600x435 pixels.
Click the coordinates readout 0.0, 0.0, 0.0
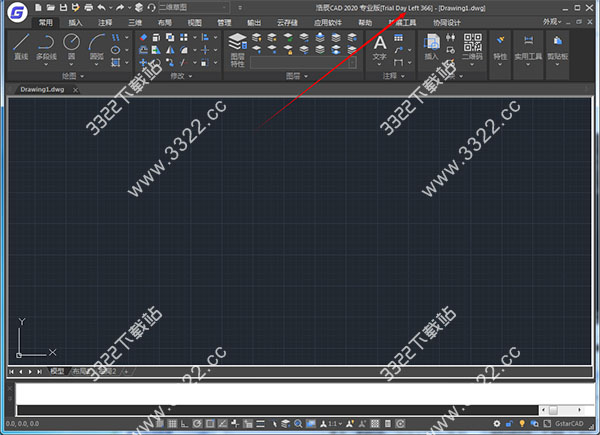[22, 424]
